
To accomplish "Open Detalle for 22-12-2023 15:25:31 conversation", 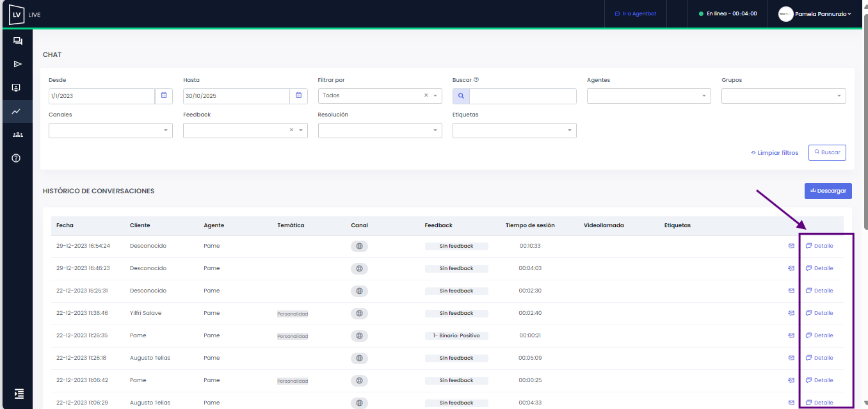I will pyautogui.click(x=819, y=291).
